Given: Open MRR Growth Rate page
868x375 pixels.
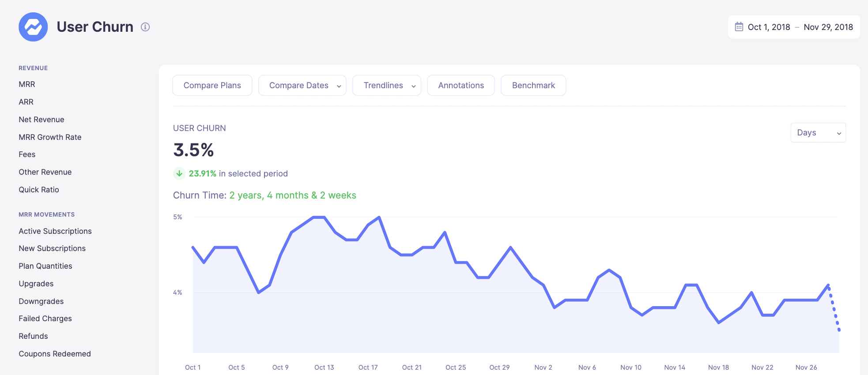Looking at the screenshot, I should (50, 137).
